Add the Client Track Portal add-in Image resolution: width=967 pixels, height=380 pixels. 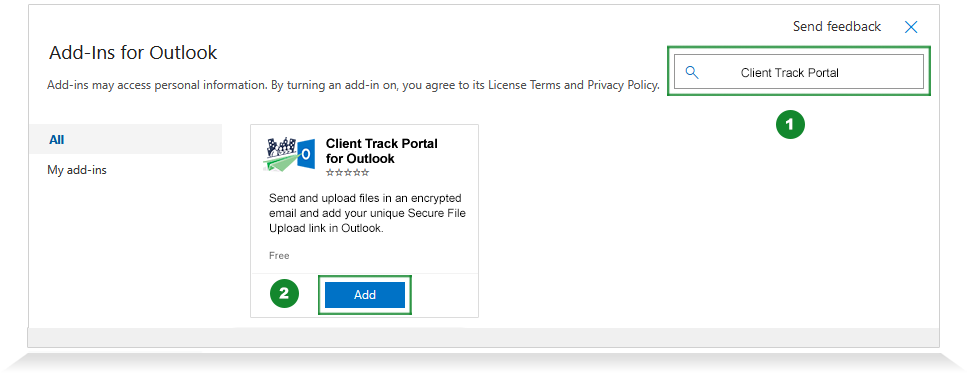coord(364,295)
